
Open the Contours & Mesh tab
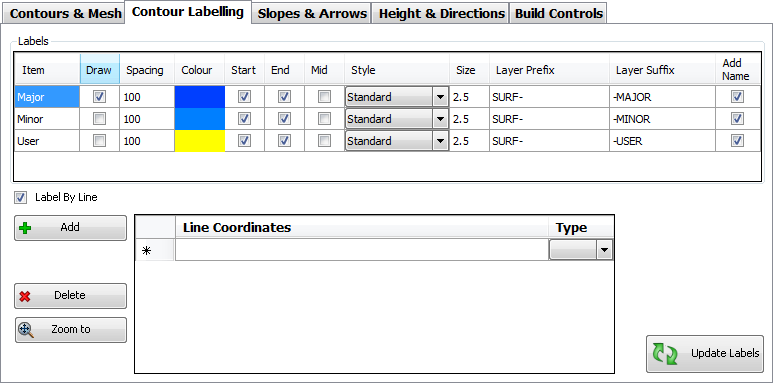(x=64, y=13)
